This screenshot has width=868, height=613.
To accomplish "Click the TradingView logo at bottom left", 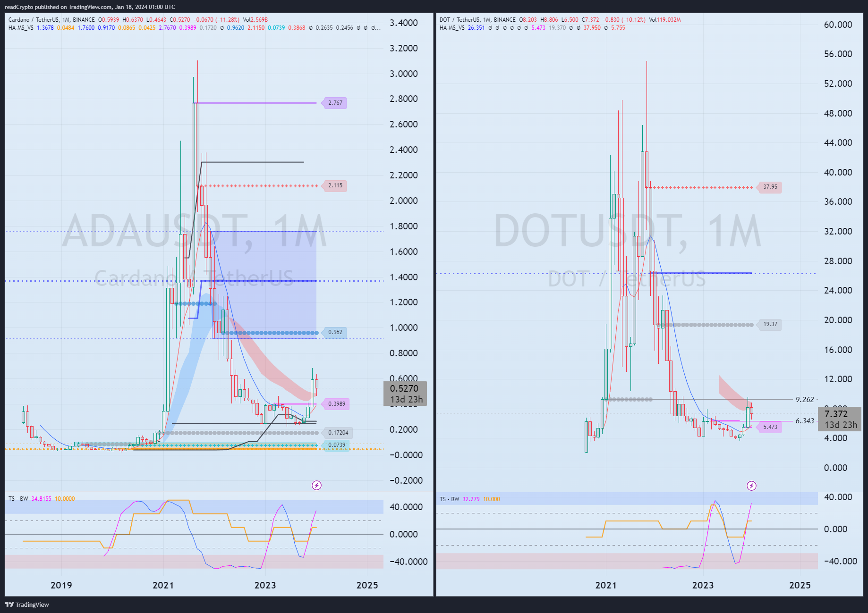I will click(x=27, y=605).
